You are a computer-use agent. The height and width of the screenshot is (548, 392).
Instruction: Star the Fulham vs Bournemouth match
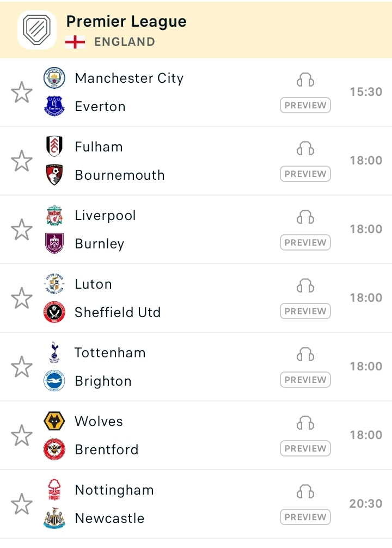point(22,161)
